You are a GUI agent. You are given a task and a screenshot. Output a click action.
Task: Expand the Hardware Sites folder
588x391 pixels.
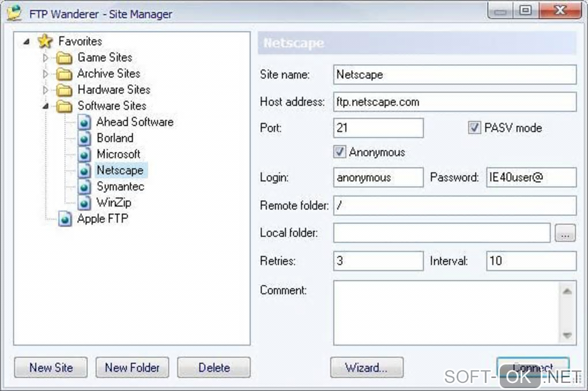click(x=46, y=90)
